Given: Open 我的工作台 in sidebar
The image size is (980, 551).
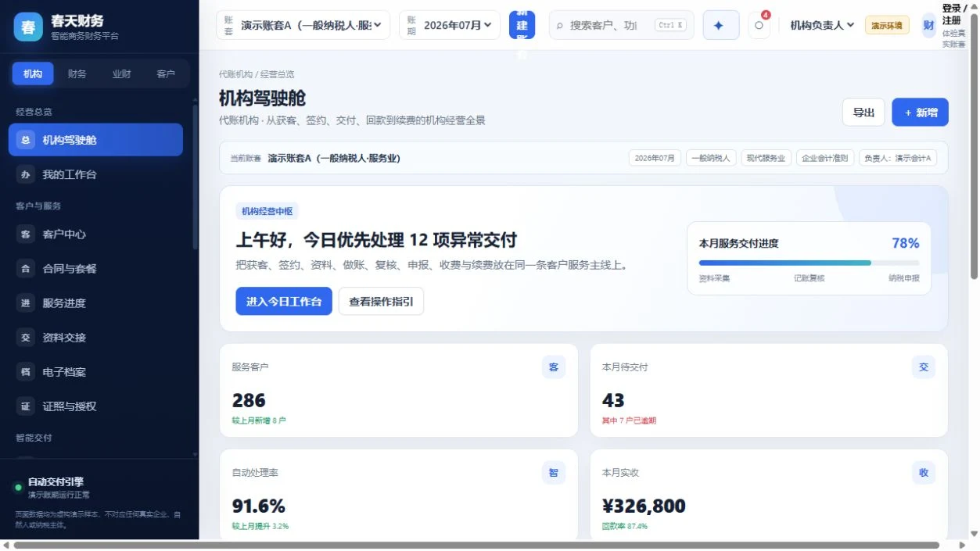Looking at the screenshot, I should (x=95, y=174).
